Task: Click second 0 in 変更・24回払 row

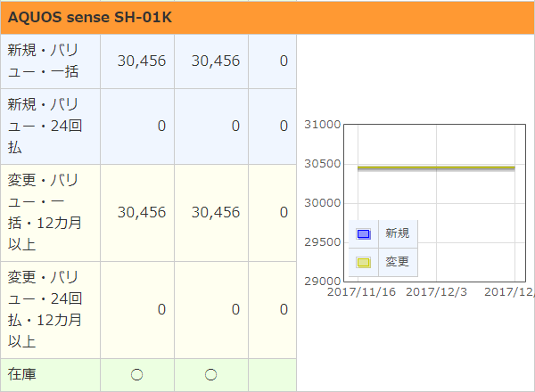Action: [x=235, y=309]
